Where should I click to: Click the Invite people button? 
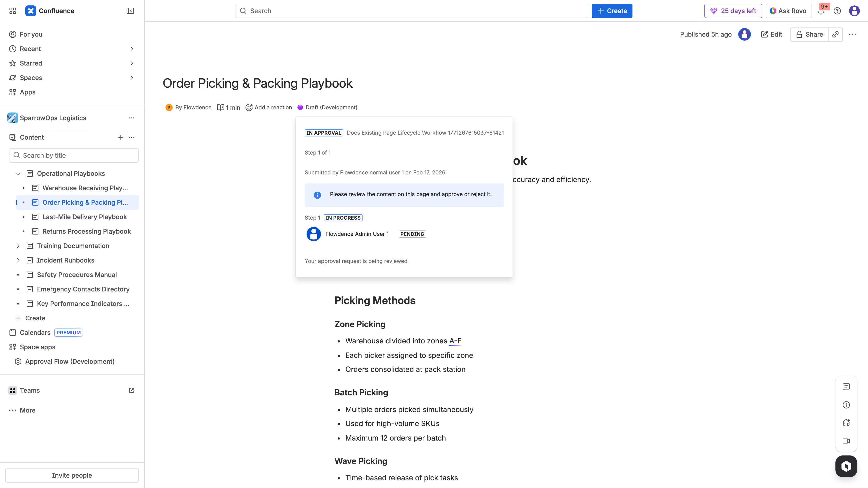click(x=72, y=475)
